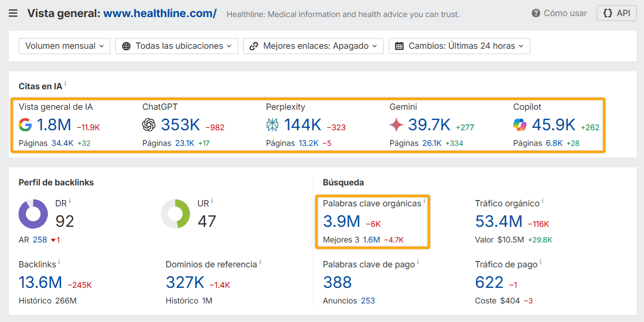Click the globe icon in the locations filter
This screenshot has width=644, height=322.
click(125, 46)
